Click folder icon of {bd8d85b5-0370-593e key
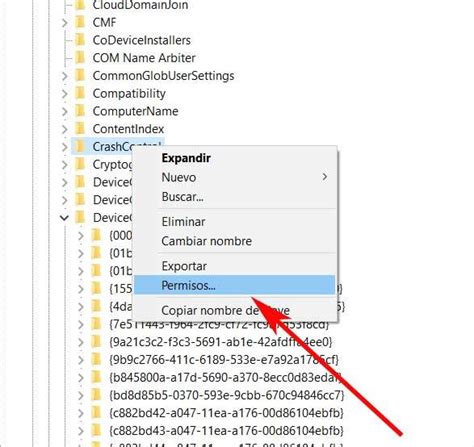This screenshot has width=474, height=447. click(x=96, y=395)
